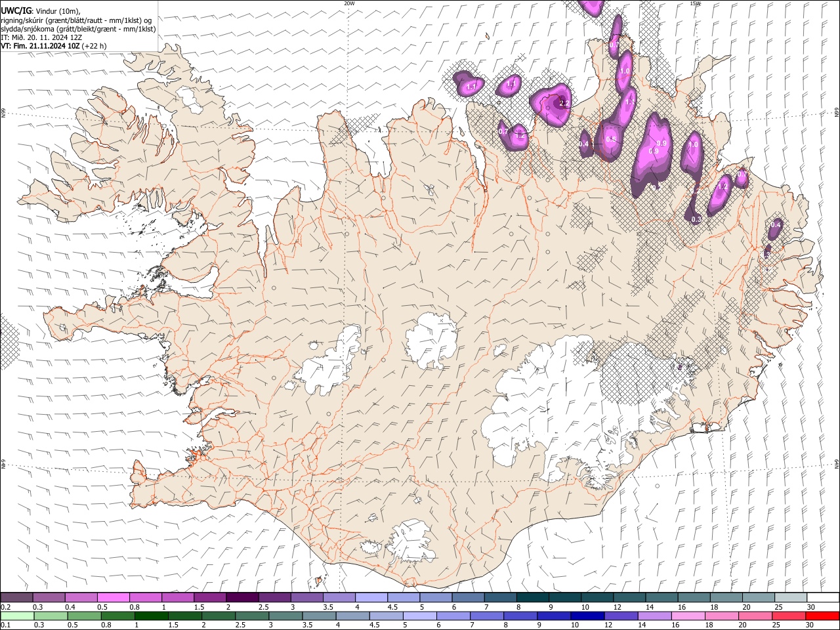Click the 0.1 label on the rain scale

[5, 625]
